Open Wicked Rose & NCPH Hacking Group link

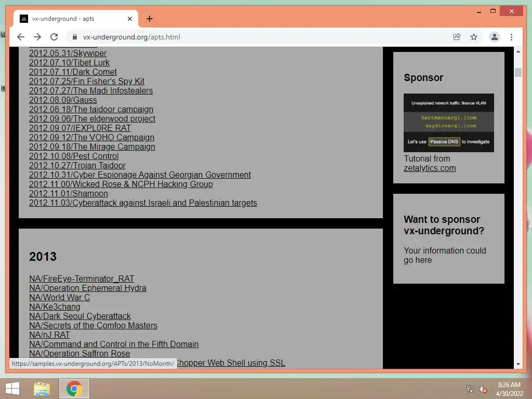[121, 184]
